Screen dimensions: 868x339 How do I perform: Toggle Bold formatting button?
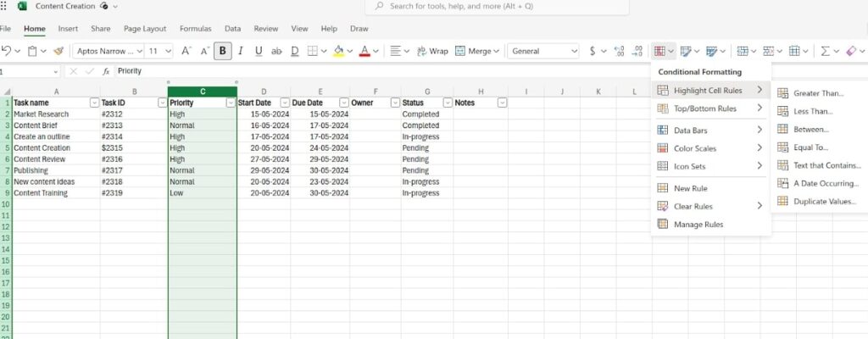coord(223,51)
